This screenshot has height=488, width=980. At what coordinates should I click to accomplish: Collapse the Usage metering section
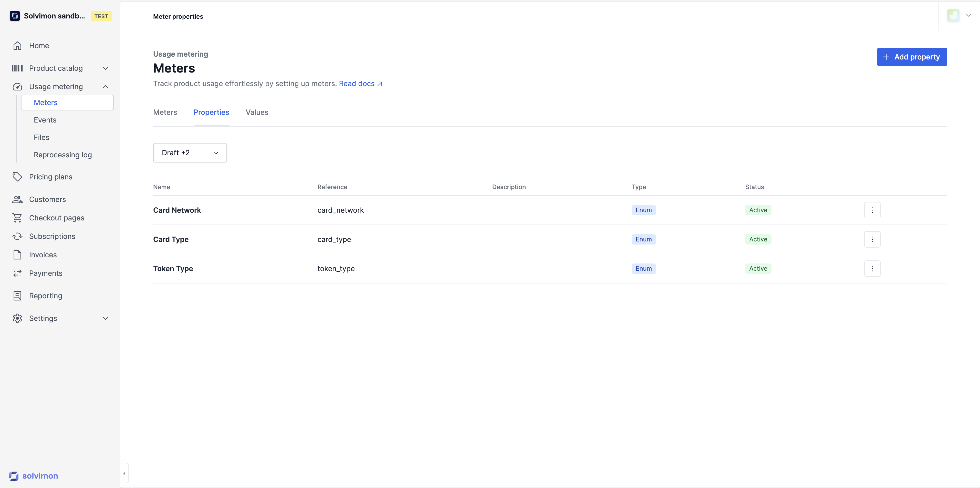coord(105,86)
